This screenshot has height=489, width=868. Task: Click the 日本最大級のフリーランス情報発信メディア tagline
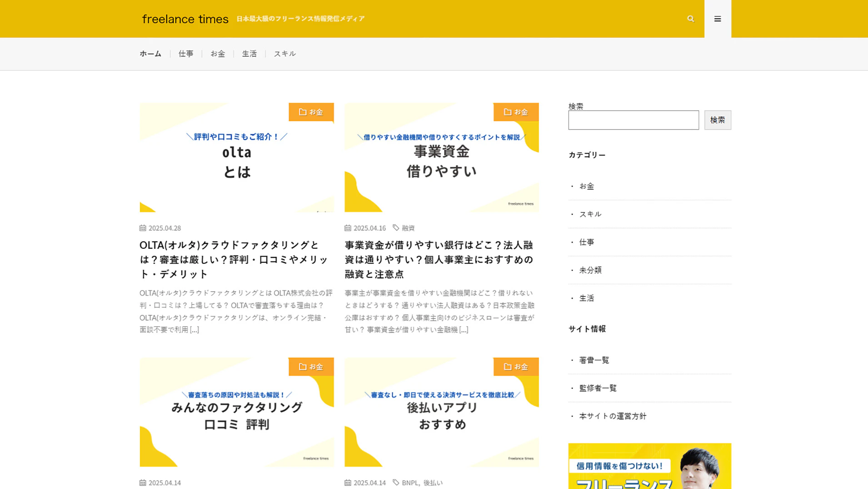tap(300, 19)
